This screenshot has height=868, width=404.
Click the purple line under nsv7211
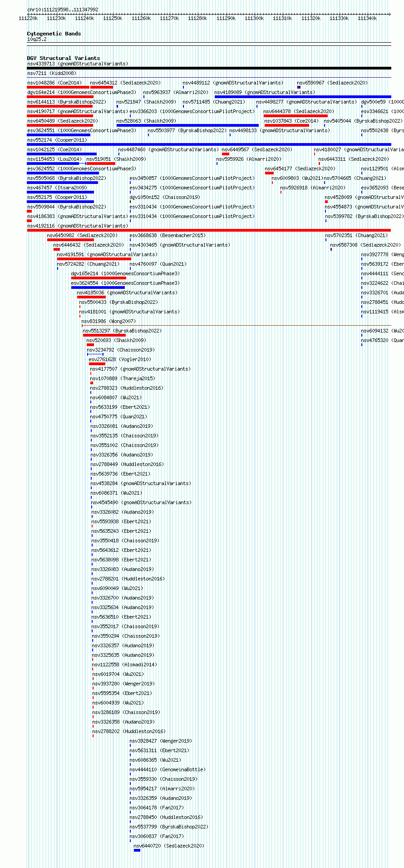click(209, 77)
